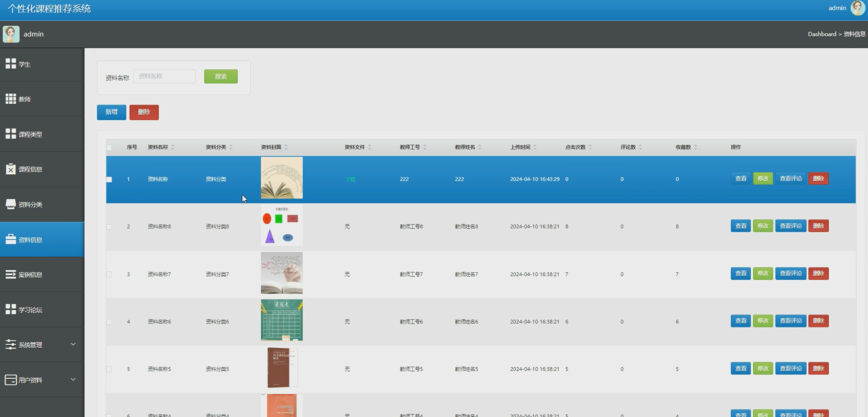Select the 案例信息 list icon

click(x=11, y=274)
